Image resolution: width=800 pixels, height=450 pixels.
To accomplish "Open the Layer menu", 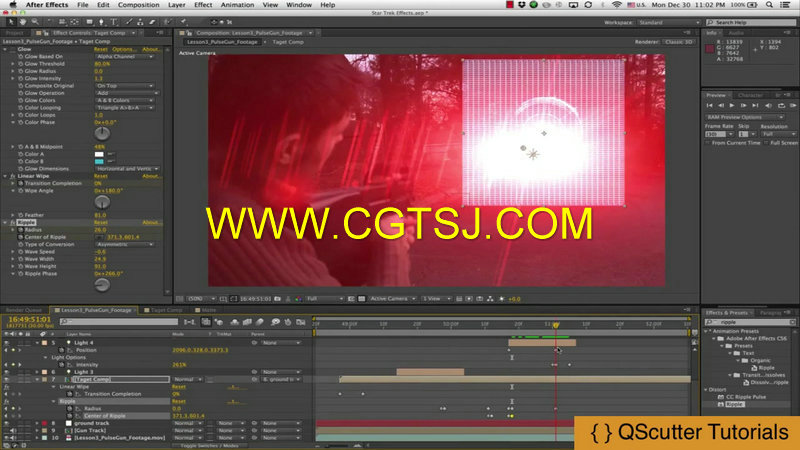I will [x=177, y=5].
